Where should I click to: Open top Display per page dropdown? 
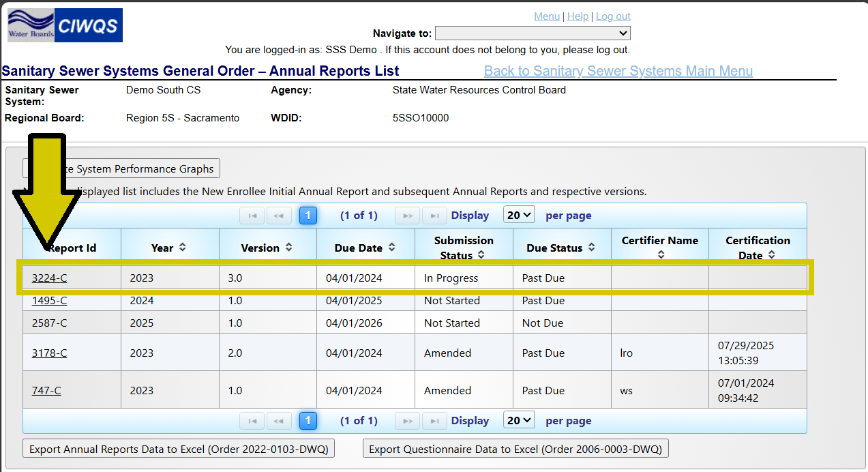click(519, 215)
